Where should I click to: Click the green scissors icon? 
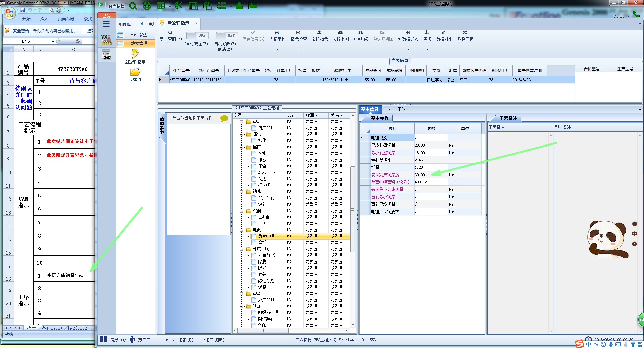click(179, 6)
